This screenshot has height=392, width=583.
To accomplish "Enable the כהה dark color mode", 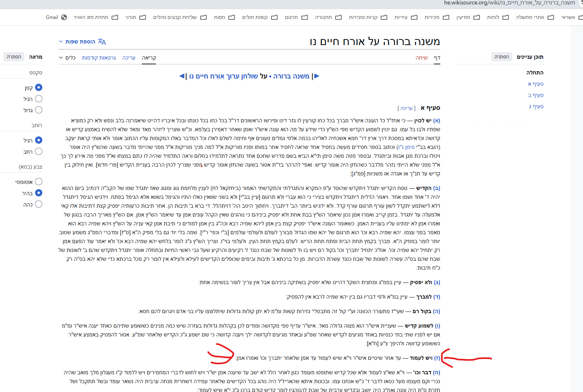I will (38, 204).
